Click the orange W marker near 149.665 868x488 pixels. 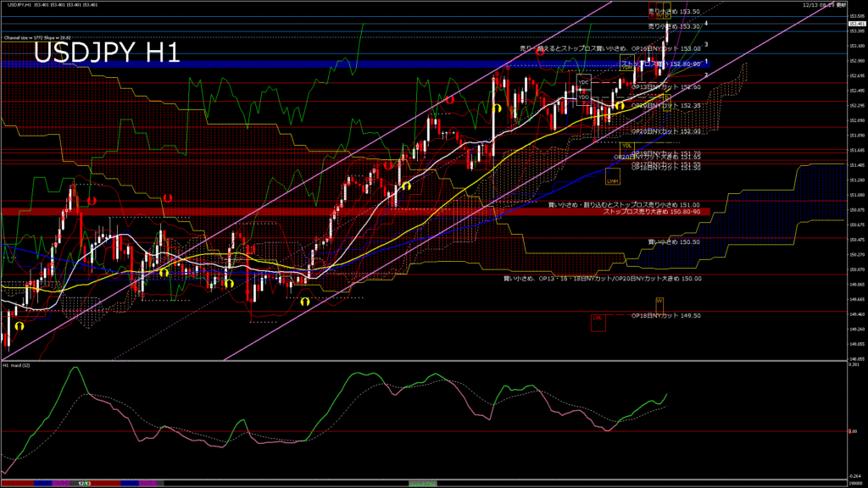click(x=659, y=302)
